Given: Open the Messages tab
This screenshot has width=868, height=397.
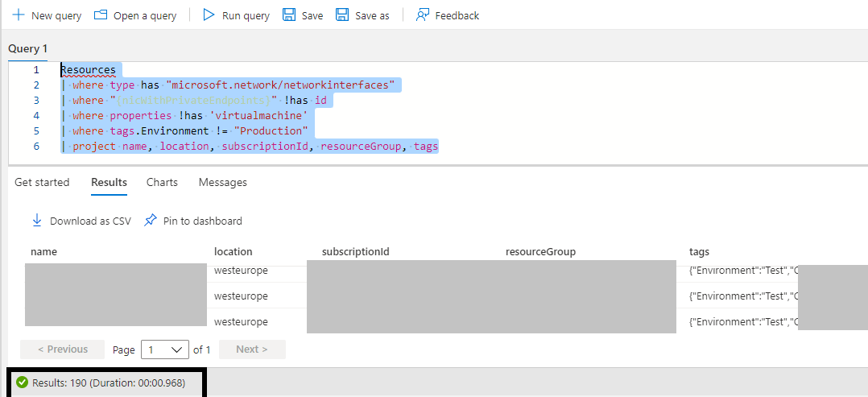Looking at the screenshot, I should 222,183.
